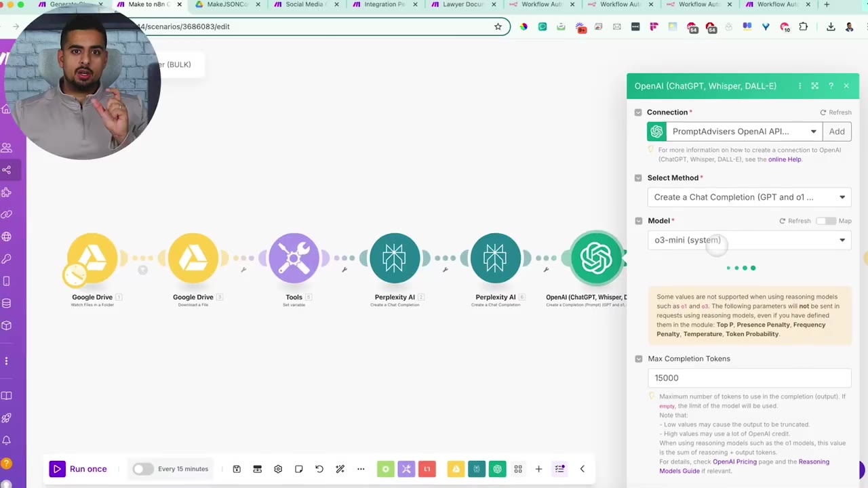Select the first Perplexity AI module

click(395, 258)
